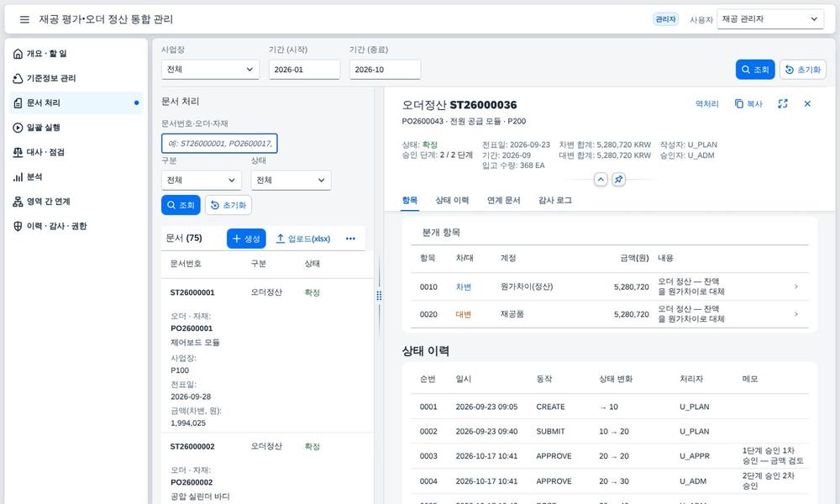This screenshot has width=840, height=504.
Task: Close the ST26000036 detail panel
Action: click(x=807, y=104)
